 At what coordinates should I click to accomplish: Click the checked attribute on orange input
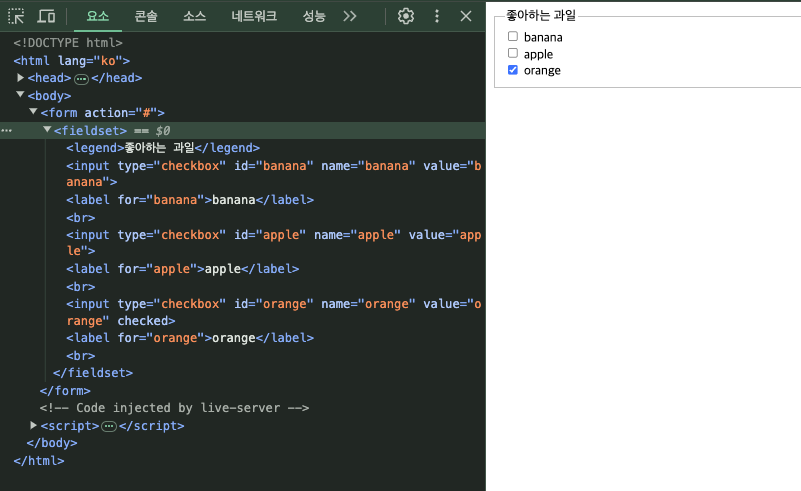(x=143, y=321)
